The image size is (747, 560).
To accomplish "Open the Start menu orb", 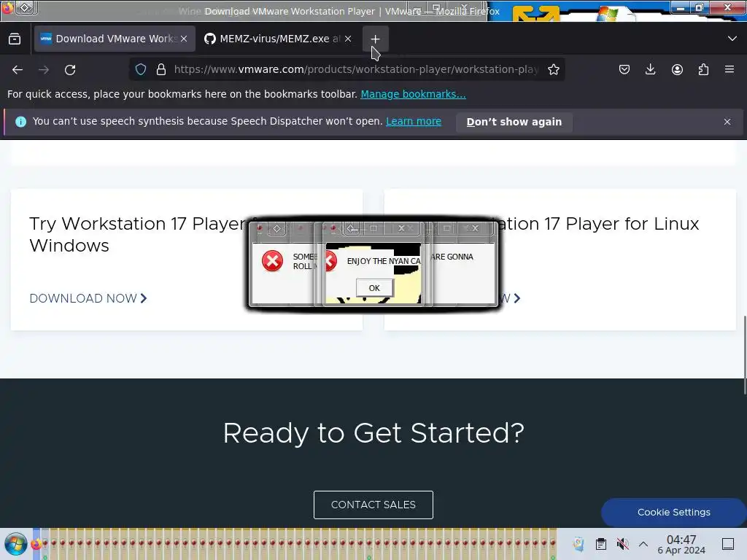I will coord(16,544).
